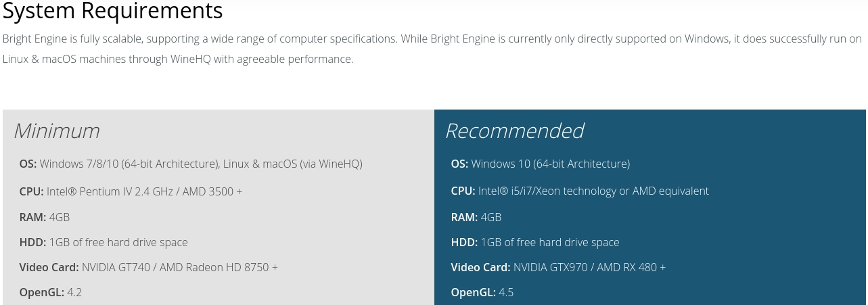Click the CPU label in the Minimum panel
The image size is (868, 305).
(x=31, y=191)
